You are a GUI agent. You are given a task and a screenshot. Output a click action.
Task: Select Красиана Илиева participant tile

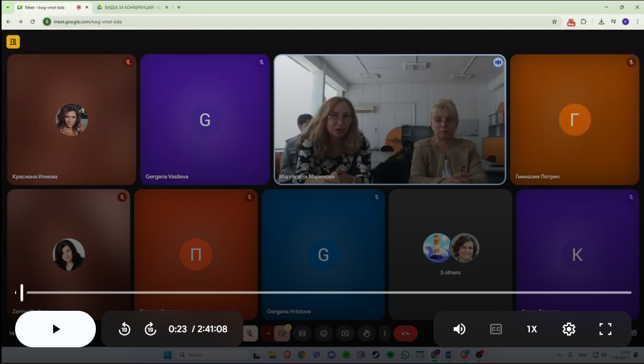point(72,120)
